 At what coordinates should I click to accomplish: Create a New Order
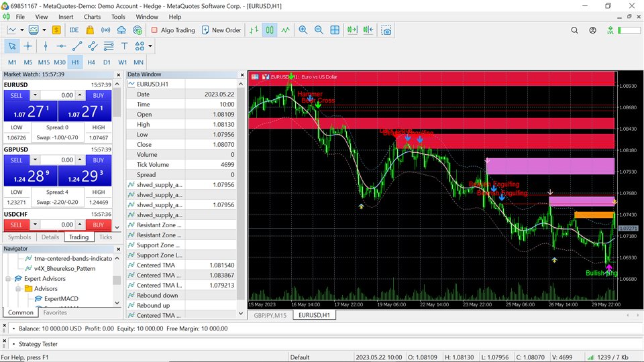coord(221,30)
